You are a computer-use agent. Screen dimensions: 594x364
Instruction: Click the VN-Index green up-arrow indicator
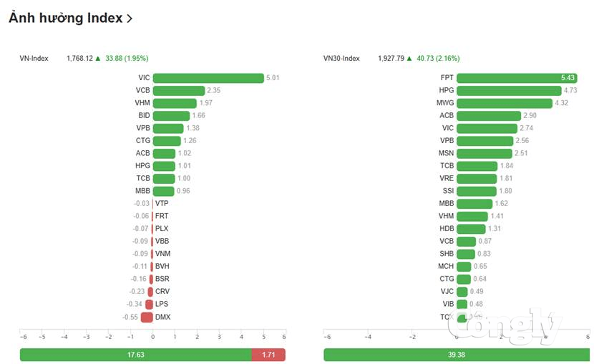point(98,58)
